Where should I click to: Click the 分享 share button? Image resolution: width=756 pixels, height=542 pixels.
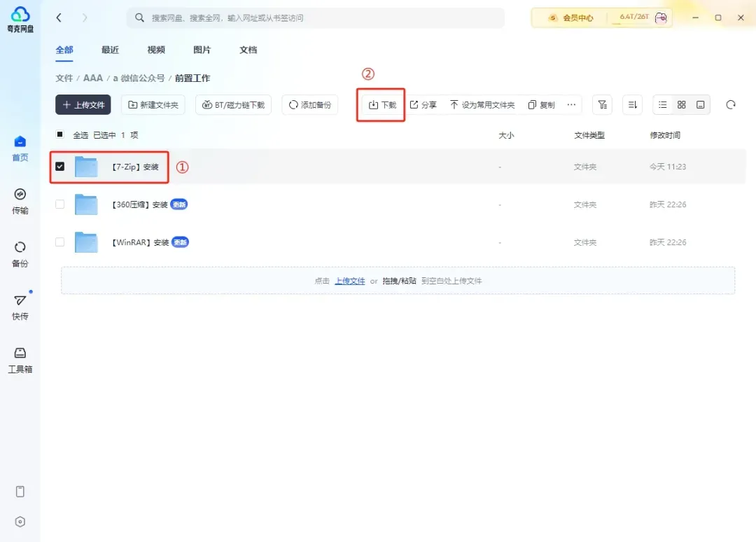[x=423, y=104]
